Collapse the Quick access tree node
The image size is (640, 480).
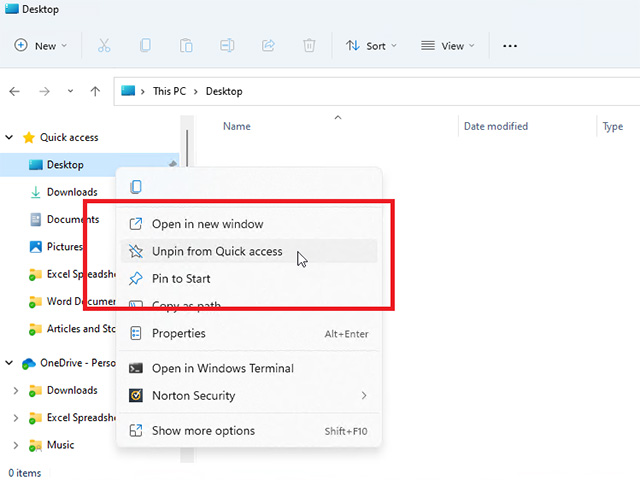point(9,138)
